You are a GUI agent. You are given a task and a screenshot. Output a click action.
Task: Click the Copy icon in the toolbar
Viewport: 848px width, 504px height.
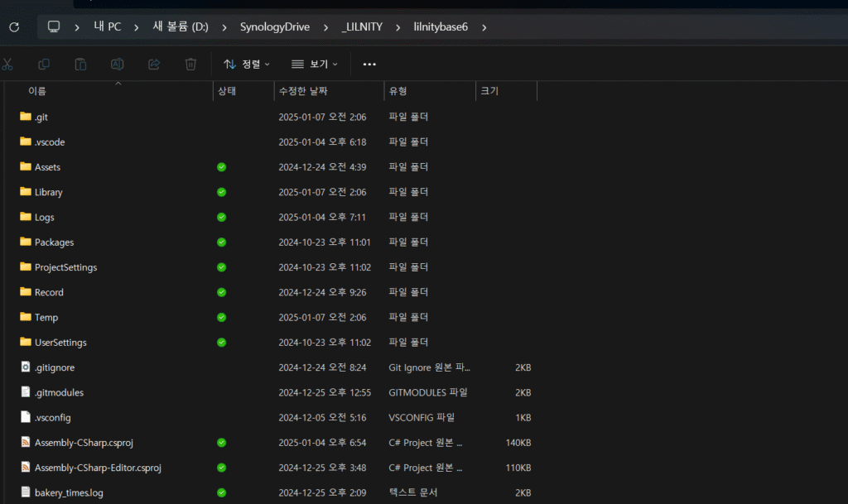[x=44, y=64]
